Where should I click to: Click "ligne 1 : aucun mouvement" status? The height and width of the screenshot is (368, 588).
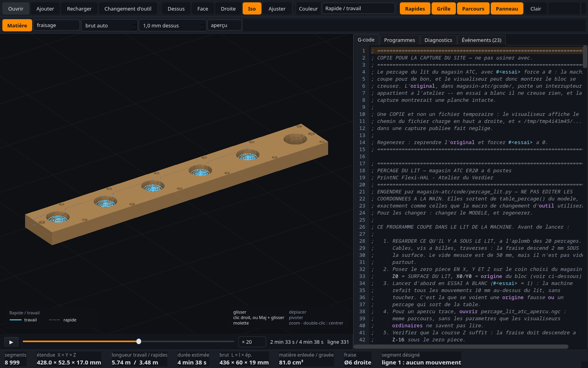pyautogui.click(x=421, y=363)
